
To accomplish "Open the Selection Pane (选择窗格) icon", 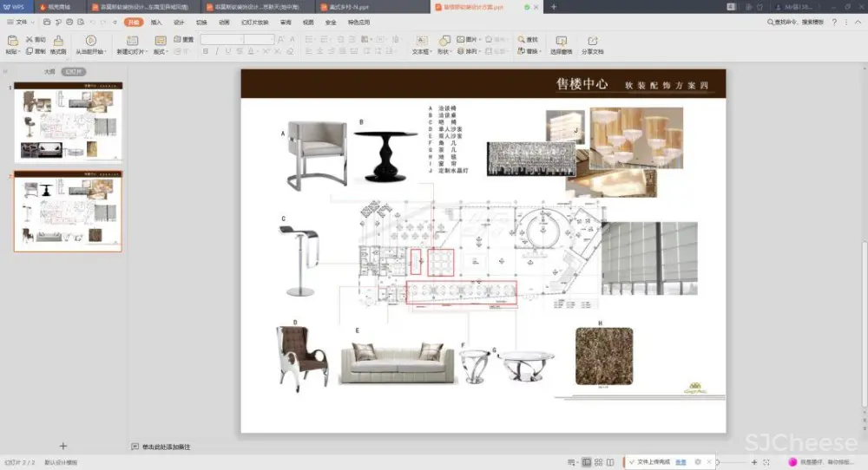I will point(561,41).
